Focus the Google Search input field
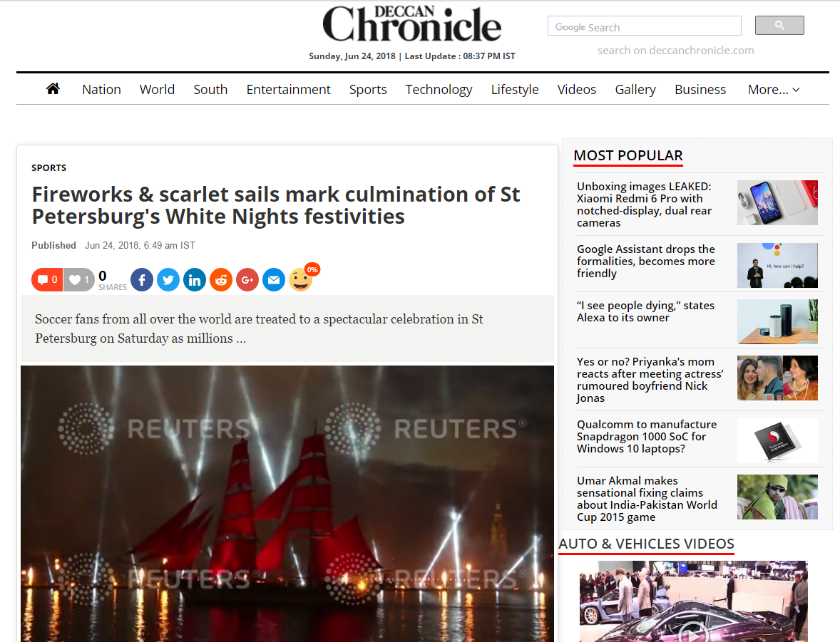The image size is (840, 642). pos(645,26)
